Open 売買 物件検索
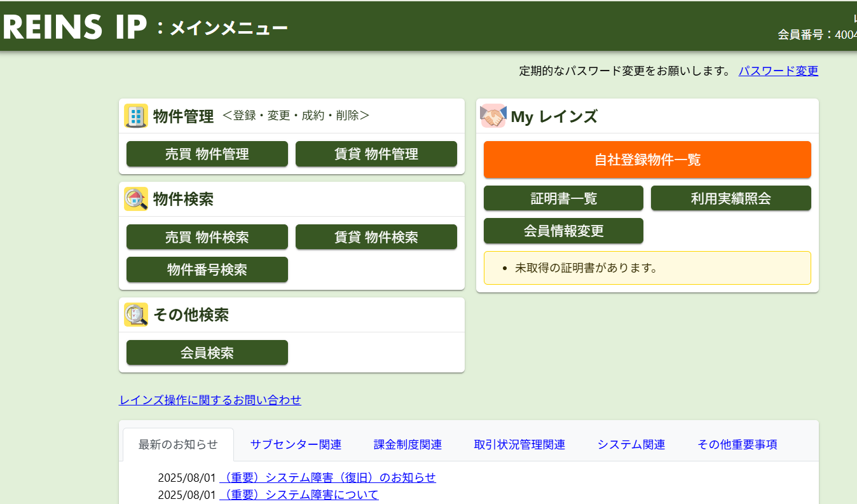 point(207,237)
